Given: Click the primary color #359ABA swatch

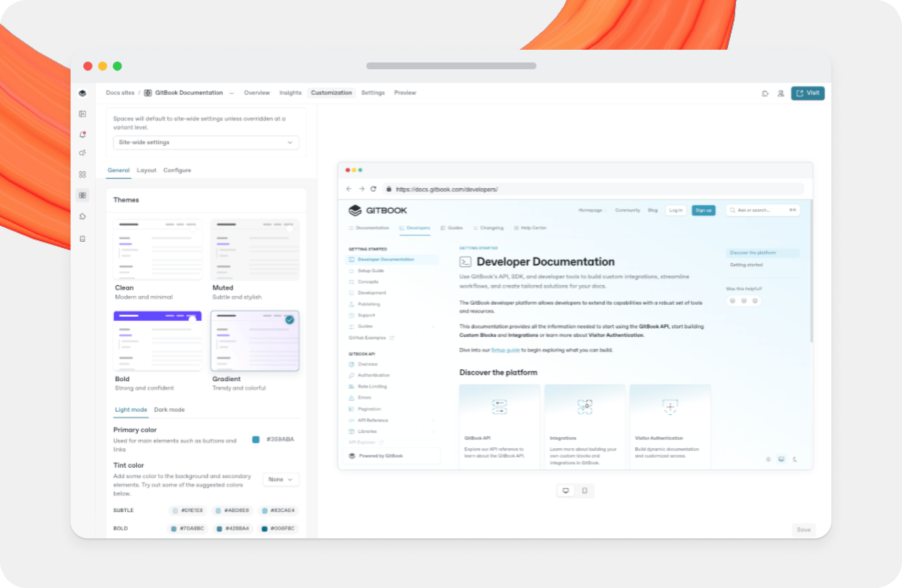Looking at the screenshot, I should (256, 439).
